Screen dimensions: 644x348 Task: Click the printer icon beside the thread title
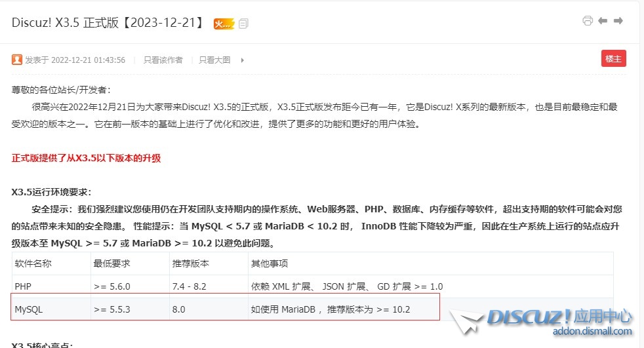pyautogui.click(x=588, y=20)
